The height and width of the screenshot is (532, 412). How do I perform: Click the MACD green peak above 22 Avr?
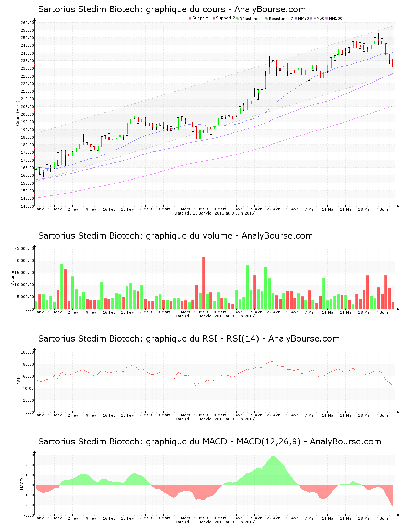coord(273,470)
